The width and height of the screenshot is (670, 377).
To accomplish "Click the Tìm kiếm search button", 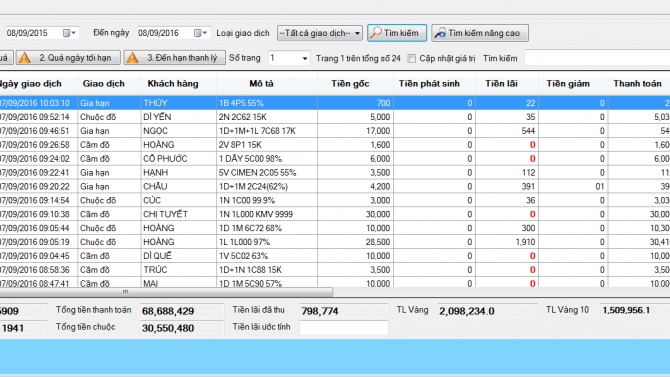I will pyautogui.click(x=397, y=33).
